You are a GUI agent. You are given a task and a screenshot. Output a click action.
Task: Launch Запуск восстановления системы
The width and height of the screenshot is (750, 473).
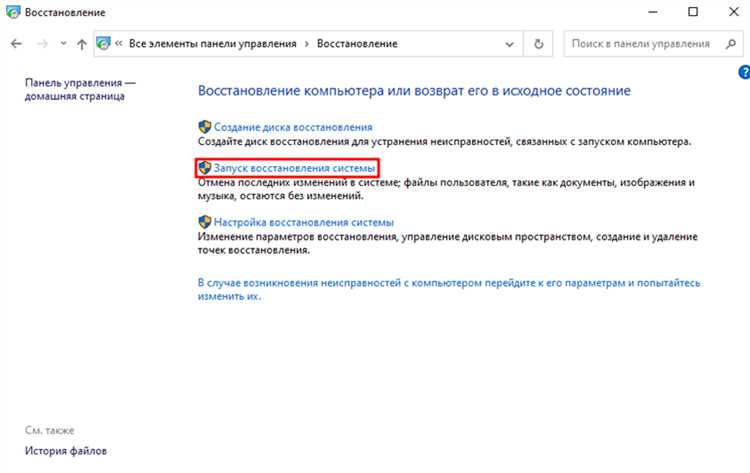(294, 168)
